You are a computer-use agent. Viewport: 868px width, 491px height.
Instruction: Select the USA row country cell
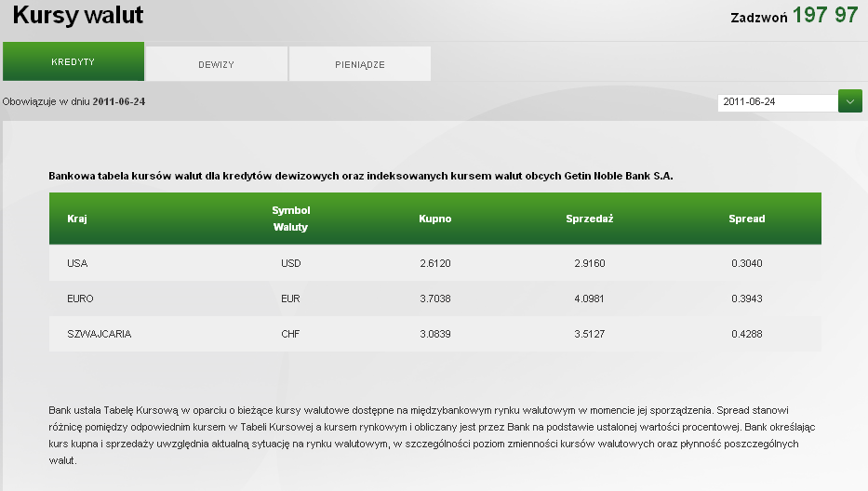[77, 263]
